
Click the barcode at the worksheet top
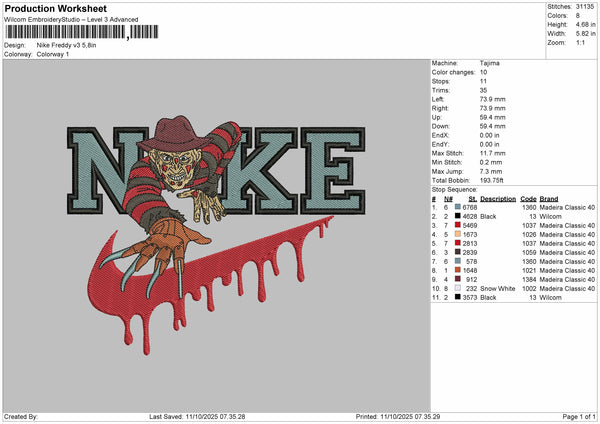(81, 32)
